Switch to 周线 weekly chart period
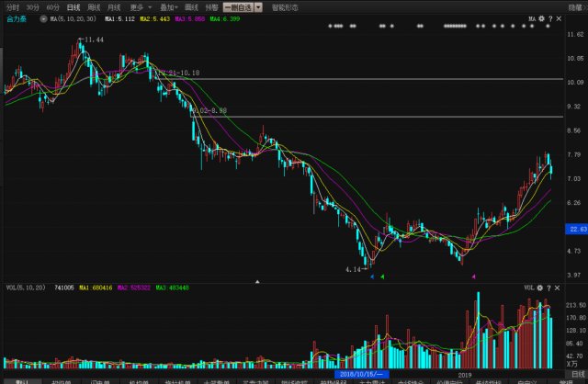 click(94, 6)
